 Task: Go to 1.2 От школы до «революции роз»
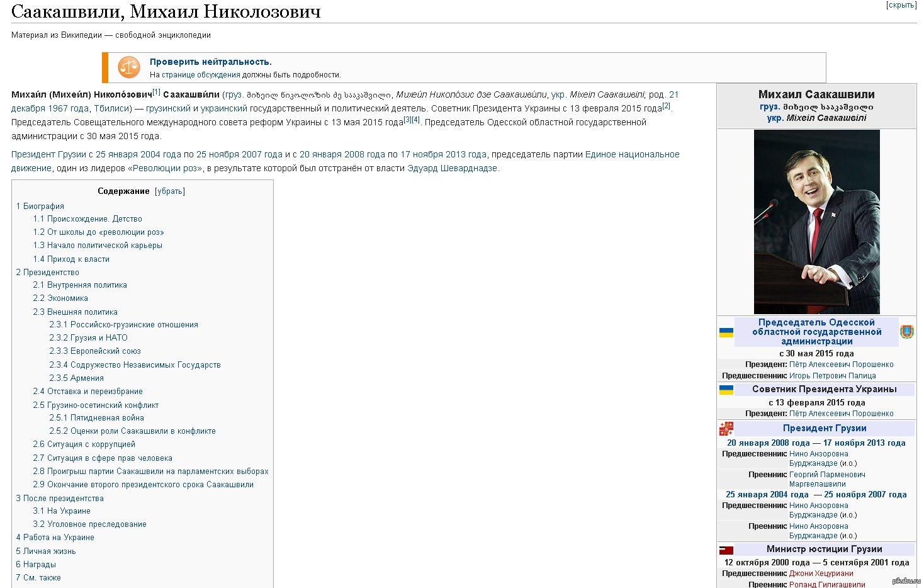click(98, 232)
